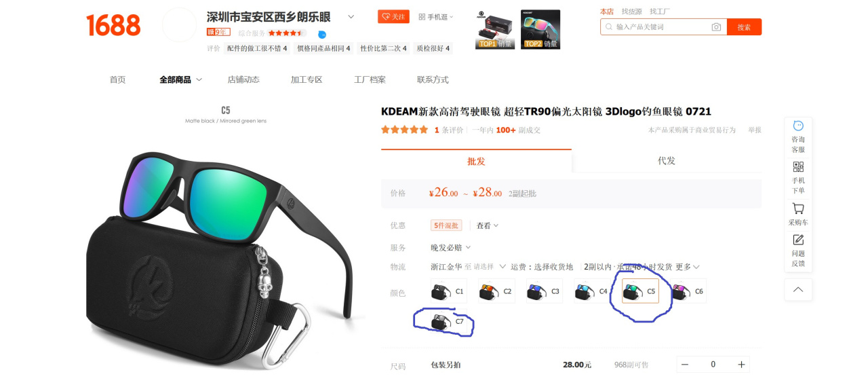Click the 关注 follow button
Screen dimensions: 868x387
tap(393, 16)
